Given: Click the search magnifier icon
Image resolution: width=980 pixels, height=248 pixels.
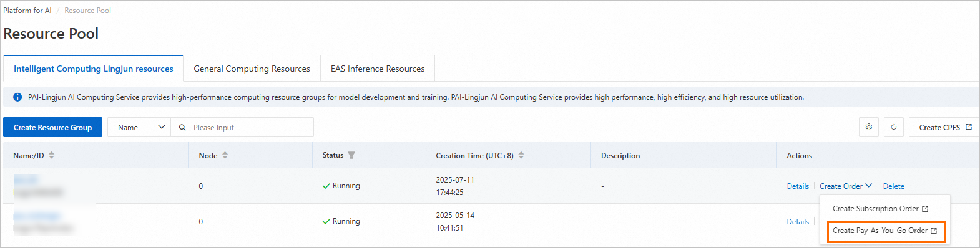Looking at the screenshot, I should coord(182,127).
